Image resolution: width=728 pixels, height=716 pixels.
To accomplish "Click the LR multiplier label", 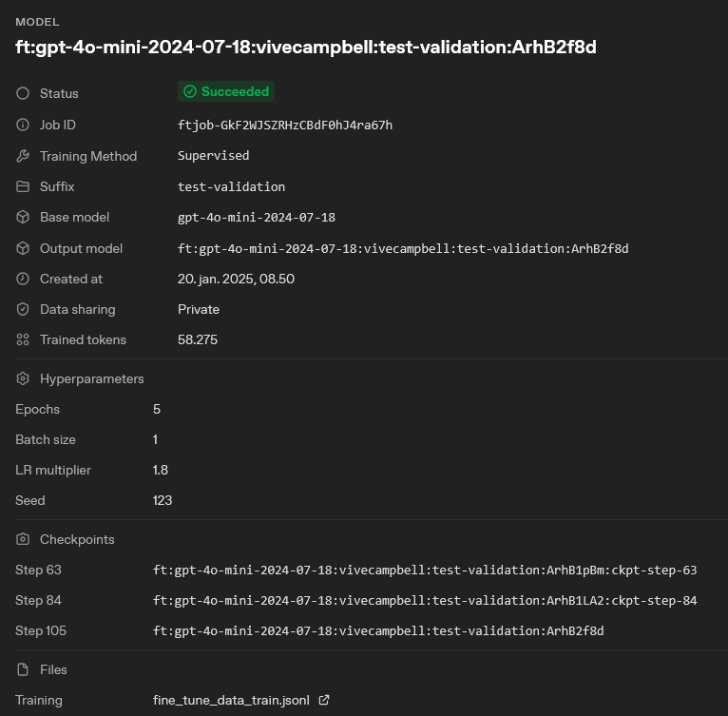I will click(x=53, y=471).
